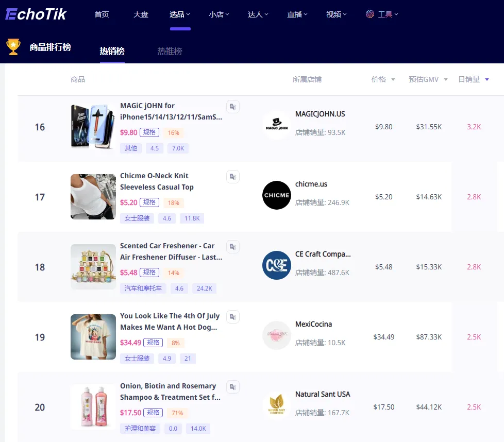
Task: Expand the 工具 menu in navigation
Action: pos(382,14)
